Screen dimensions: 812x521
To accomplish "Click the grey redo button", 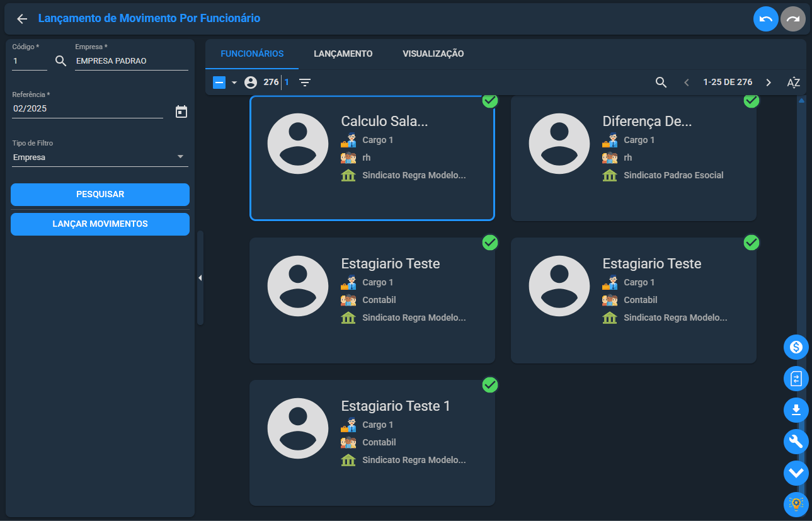I will 793,19.
